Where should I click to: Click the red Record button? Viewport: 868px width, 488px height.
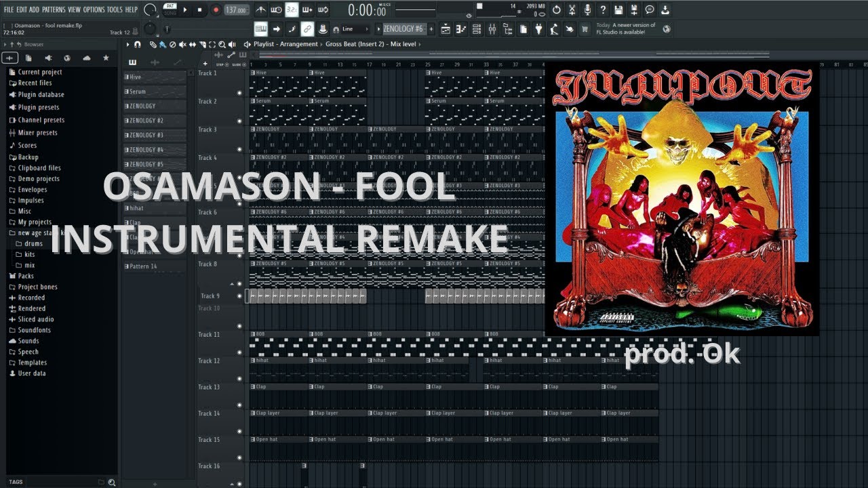tap(216, 9)
